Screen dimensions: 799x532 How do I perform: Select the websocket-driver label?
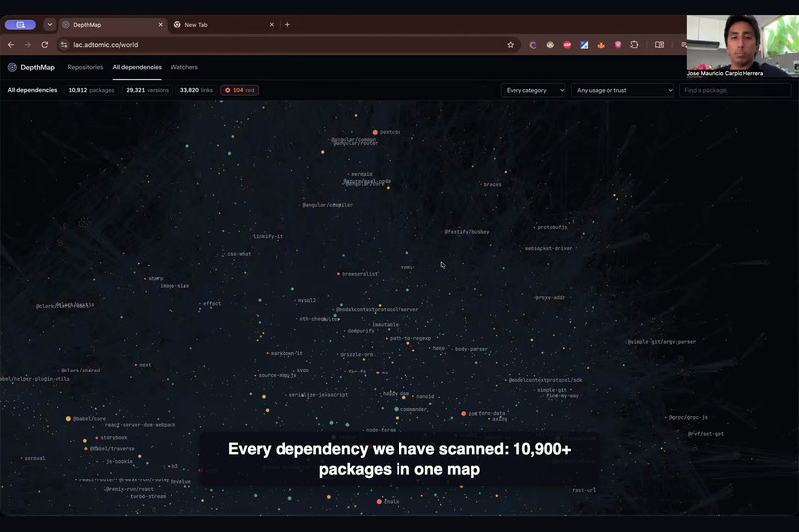[549, 249]
